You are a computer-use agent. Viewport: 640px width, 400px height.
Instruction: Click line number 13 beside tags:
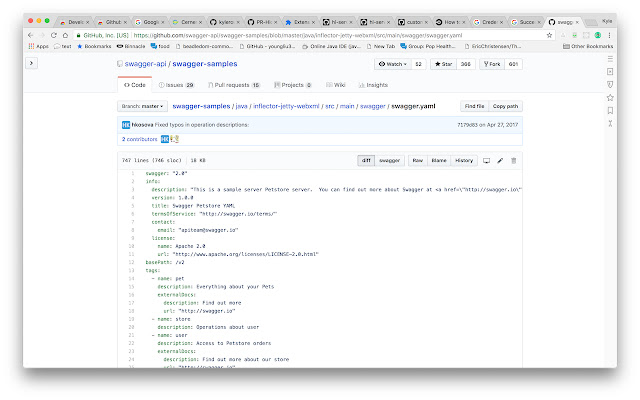tap(131, 270)
